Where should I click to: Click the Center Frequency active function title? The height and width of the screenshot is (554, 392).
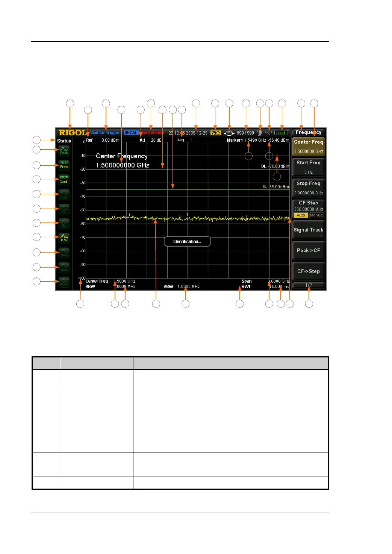tap(122, 156)
